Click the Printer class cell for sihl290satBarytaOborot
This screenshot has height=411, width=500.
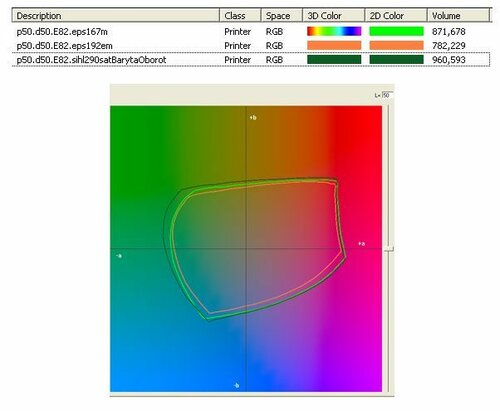pos(237,60)
